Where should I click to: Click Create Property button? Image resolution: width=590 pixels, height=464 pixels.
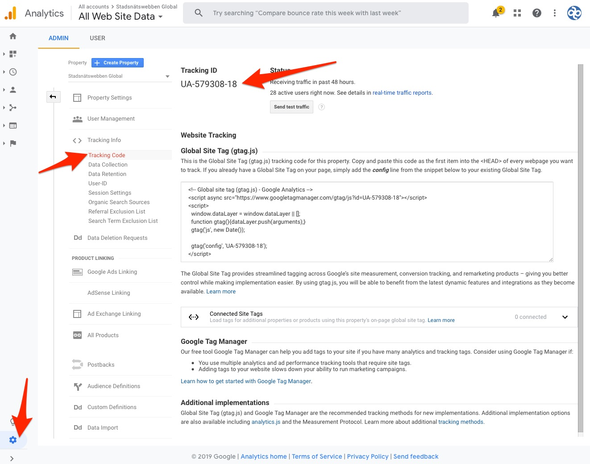(117, 62)
